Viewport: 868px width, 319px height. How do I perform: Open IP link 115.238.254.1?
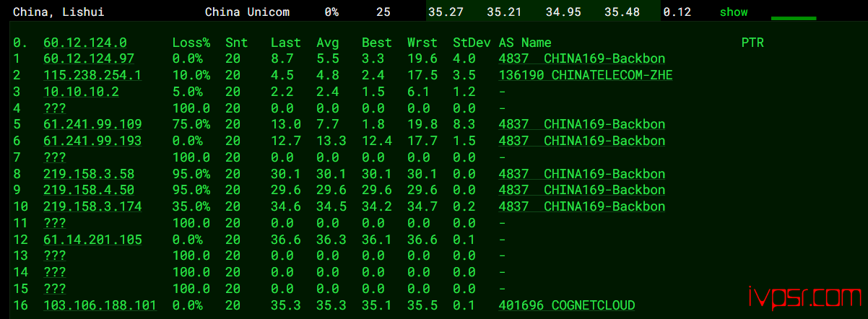(92, 75)
